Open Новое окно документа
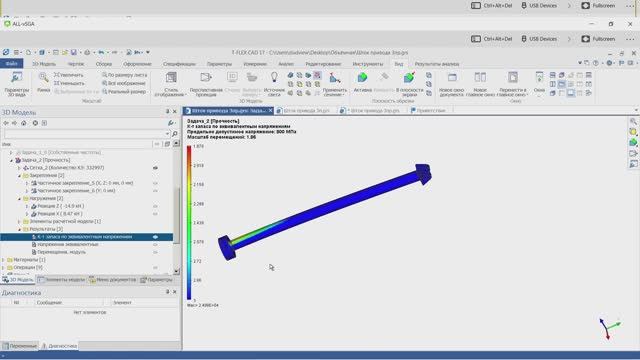 pyautogui.click(x=452, y=84)
